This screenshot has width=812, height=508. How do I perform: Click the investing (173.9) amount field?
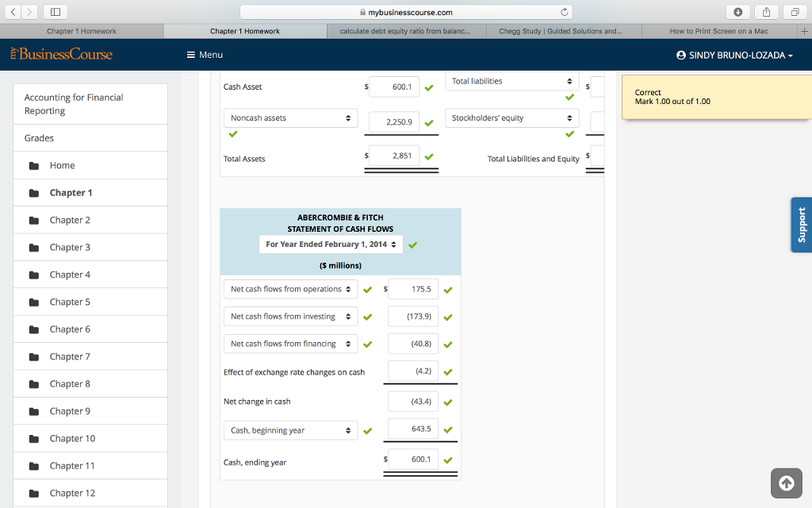(x=413, y=317)
